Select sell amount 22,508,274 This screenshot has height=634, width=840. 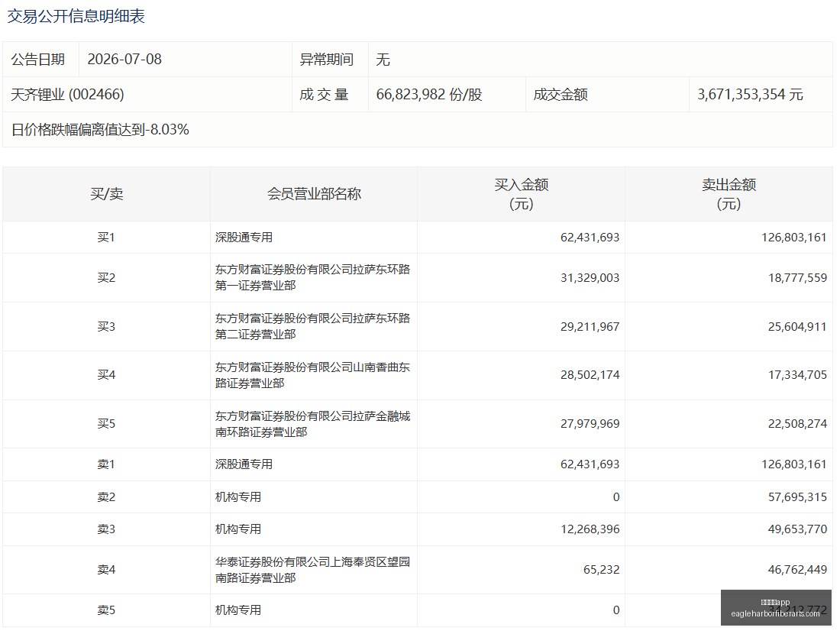pos(798,423)
